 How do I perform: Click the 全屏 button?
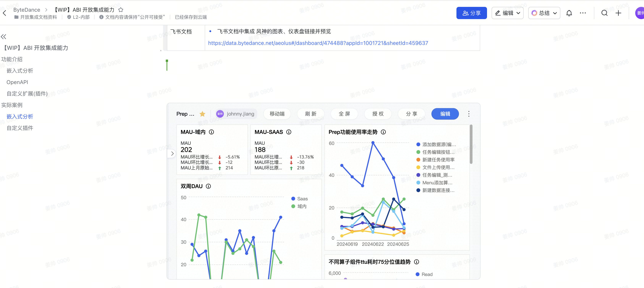click(x=344, y=114)
